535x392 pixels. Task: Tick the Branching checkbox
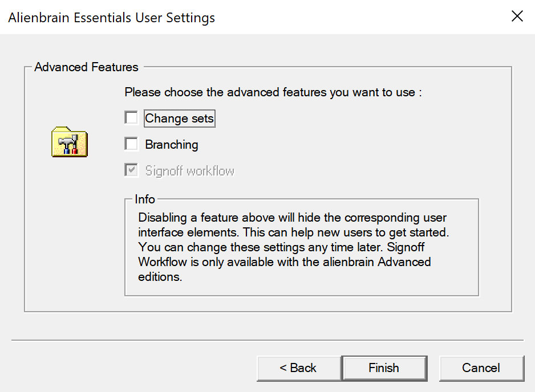point(132,144)
